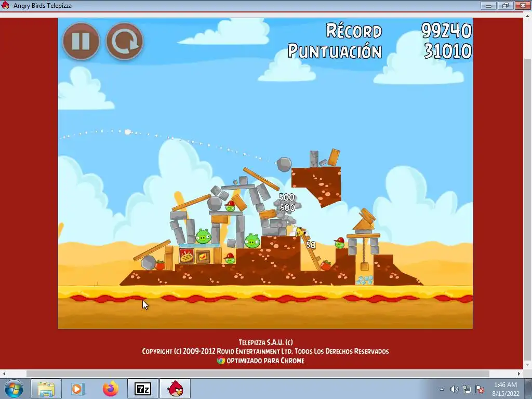Viewport: 532px width, 399px height.
Task: Click the Telepizza S.A.U. (c) text
Action: tap(265, 342)
